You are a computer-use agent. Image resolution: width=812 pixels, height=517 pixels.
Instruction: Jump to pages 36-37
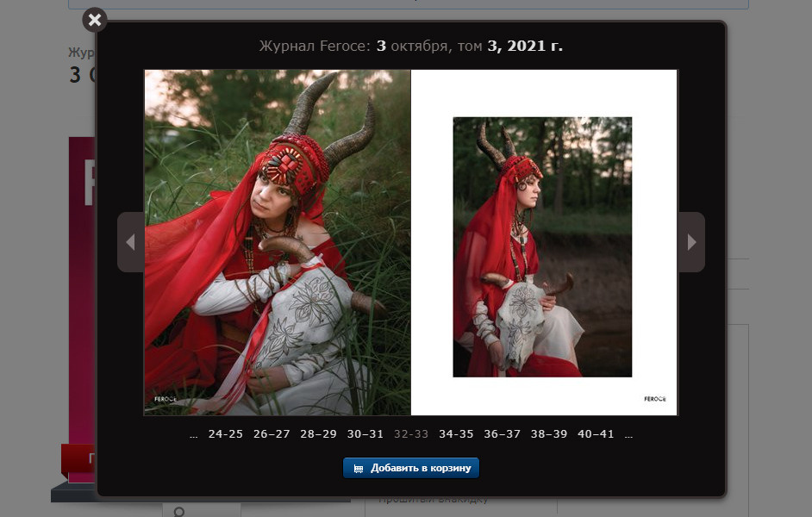click(x=503, y=434)
